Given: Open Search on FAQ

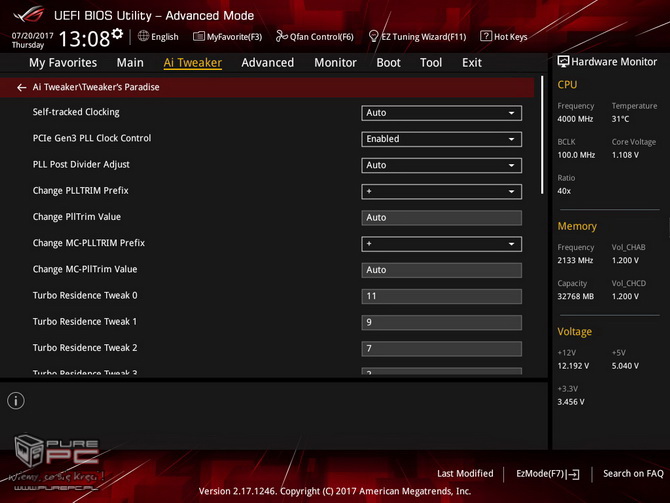Looking at the screenshot, I should [x=633, y=474].
